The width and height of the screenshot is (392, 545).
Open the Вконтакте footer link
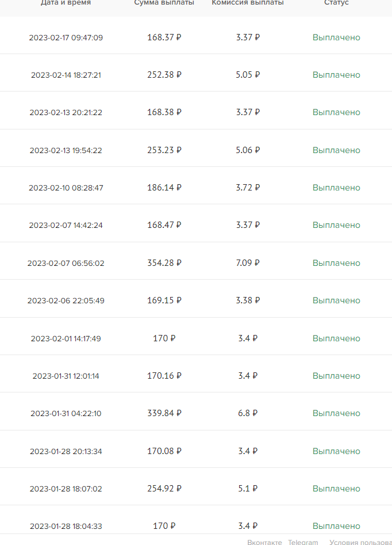pos(264,542)
